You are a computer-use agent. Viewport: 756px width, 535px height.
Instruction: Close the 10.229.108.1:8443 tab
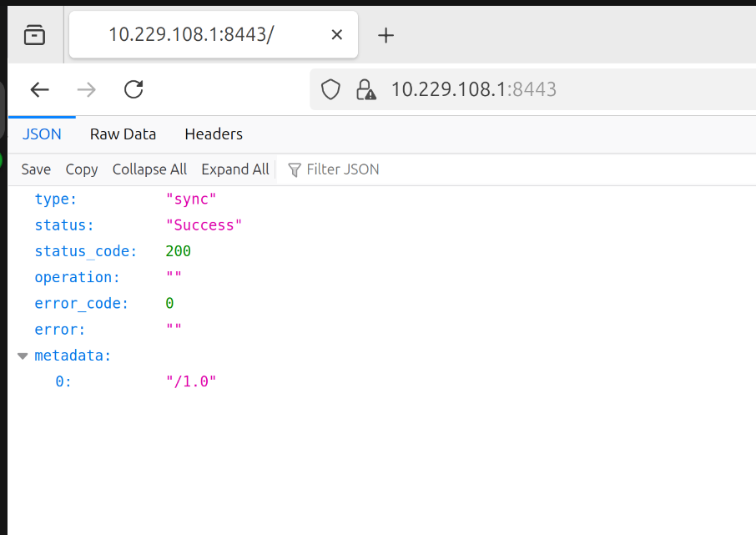(337, 35)
